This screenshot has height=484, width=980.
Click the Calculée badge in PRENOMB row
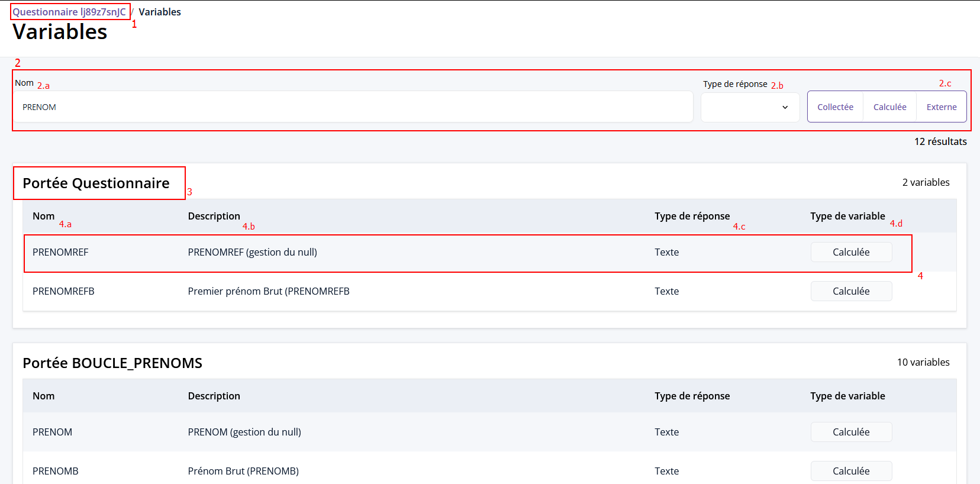(x=851, y=471)
